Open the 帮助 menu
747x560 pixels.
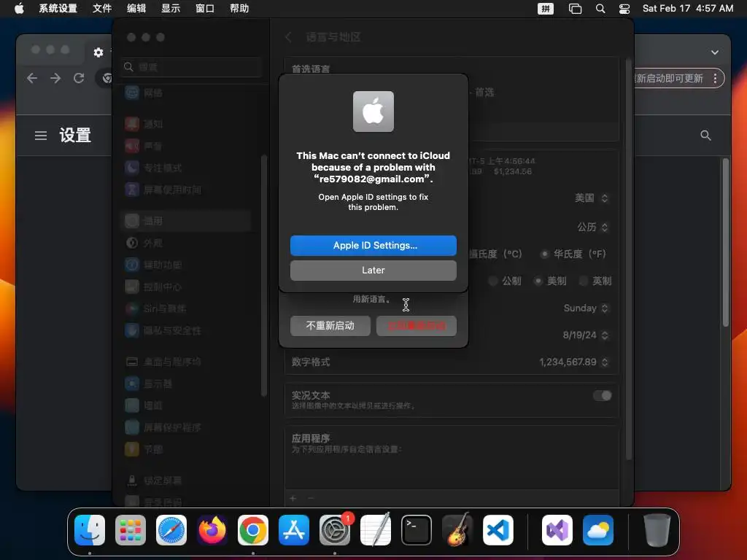click(239, 9)
